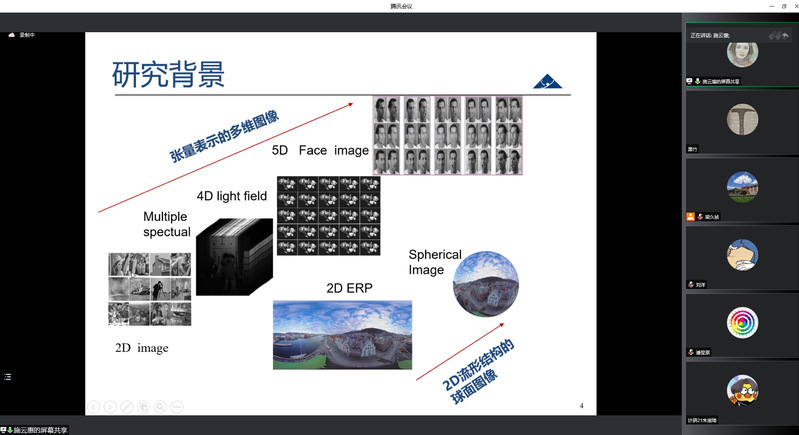
Task: Click the face image grid on slide
Action: [448, 135]
